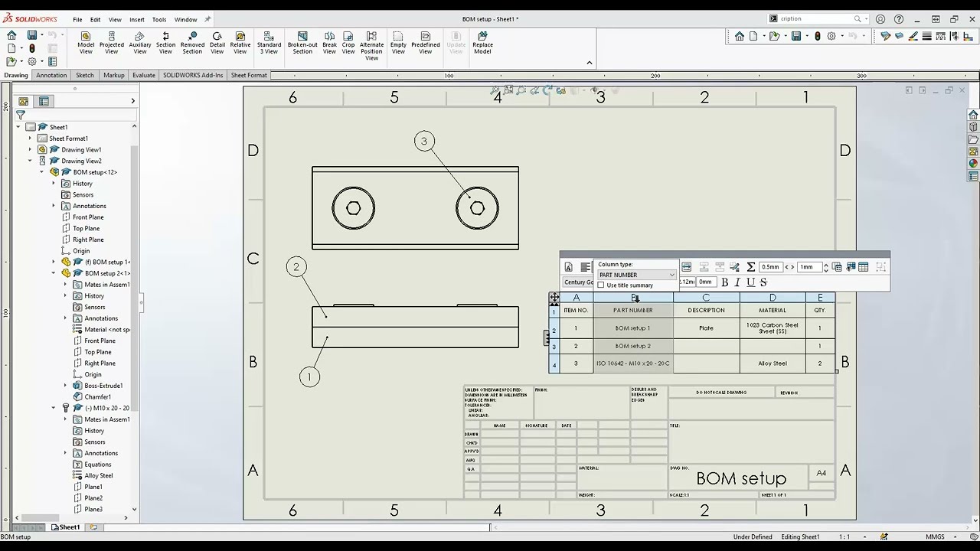Insert a Predefined View

426,43
